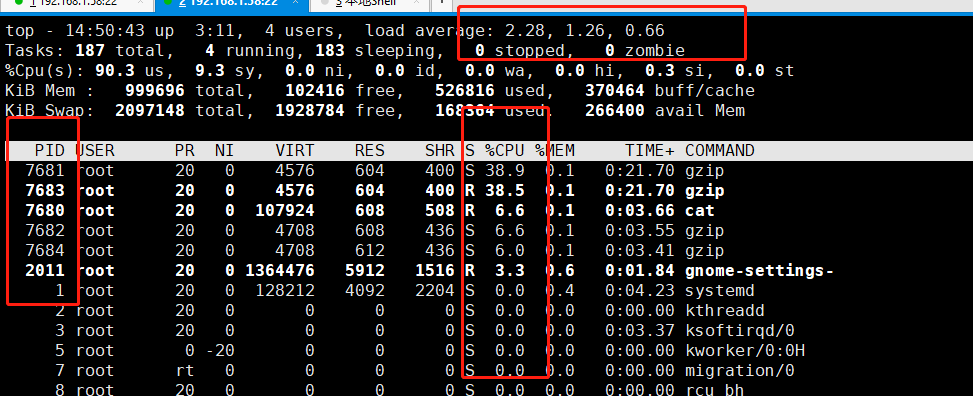
Task: Click the kthreadd command name
Action: click(725, 311)
